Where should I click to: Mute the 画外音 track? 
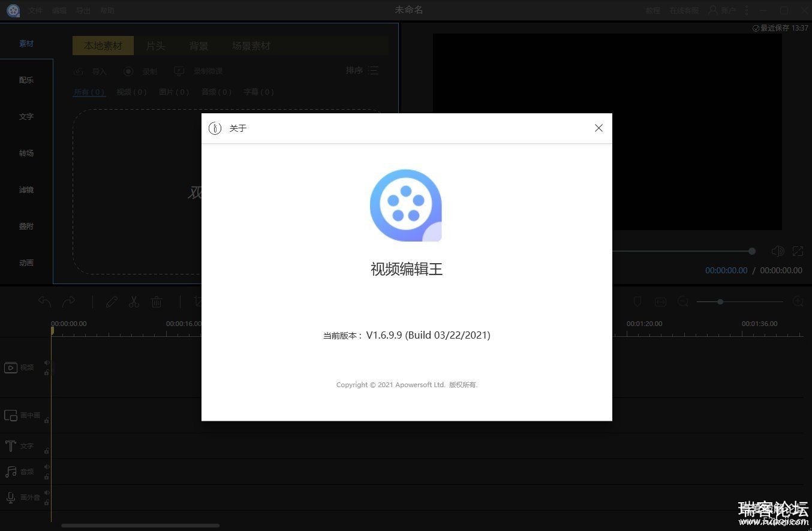pyautogui.click(x=47, y=493)
